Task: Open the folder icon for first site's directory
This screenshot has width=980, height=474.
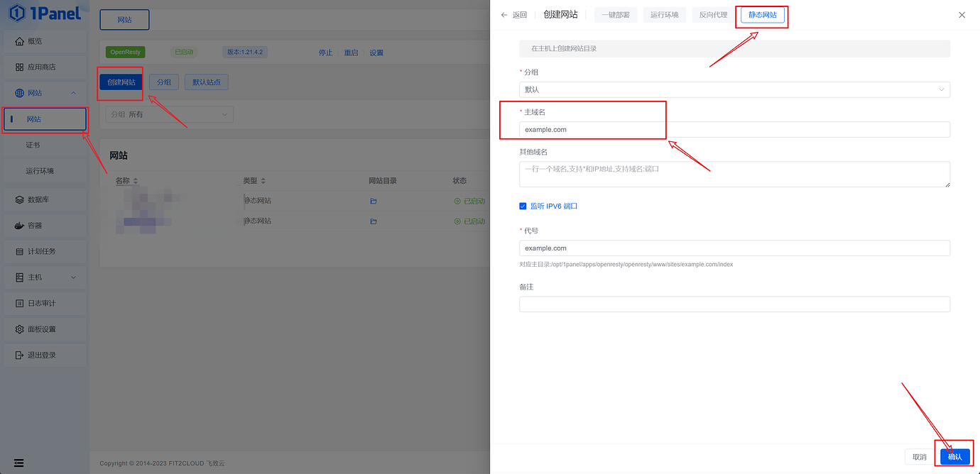Action: point(373,200)
